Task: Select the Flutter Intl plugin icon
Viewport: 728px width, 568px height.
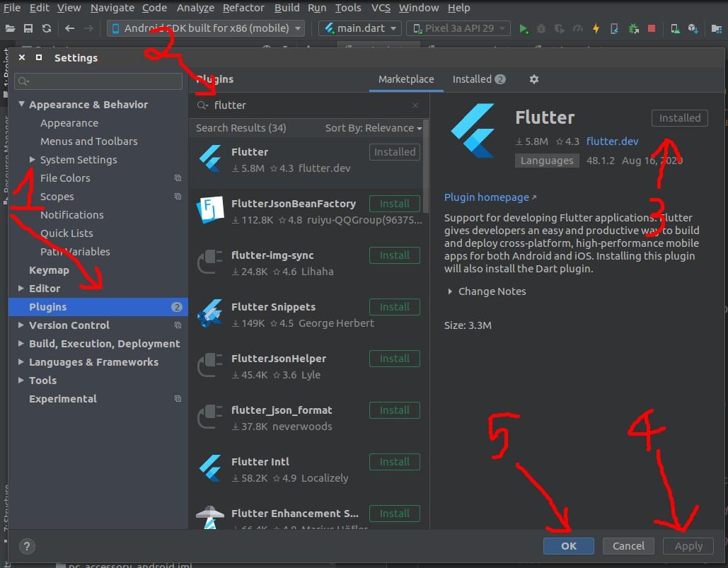Action: 210,468
